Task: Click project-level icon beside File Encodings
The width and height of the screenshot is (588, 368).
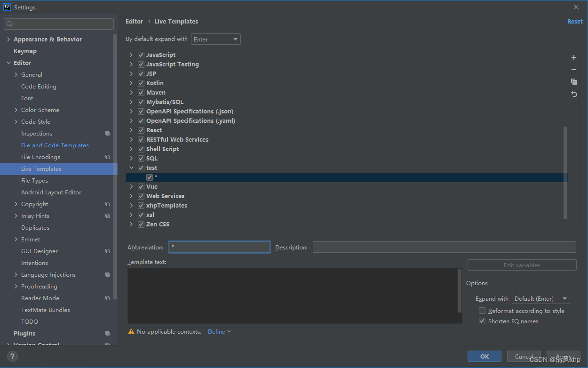Action: pyautogui.click(x=107, y=157)
